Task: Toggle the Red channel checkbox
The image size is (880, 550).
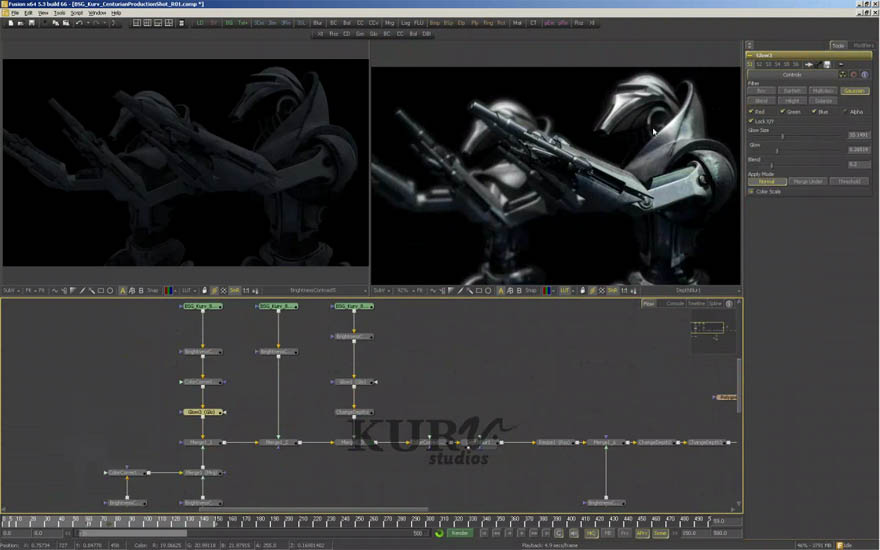Action: 751,112
